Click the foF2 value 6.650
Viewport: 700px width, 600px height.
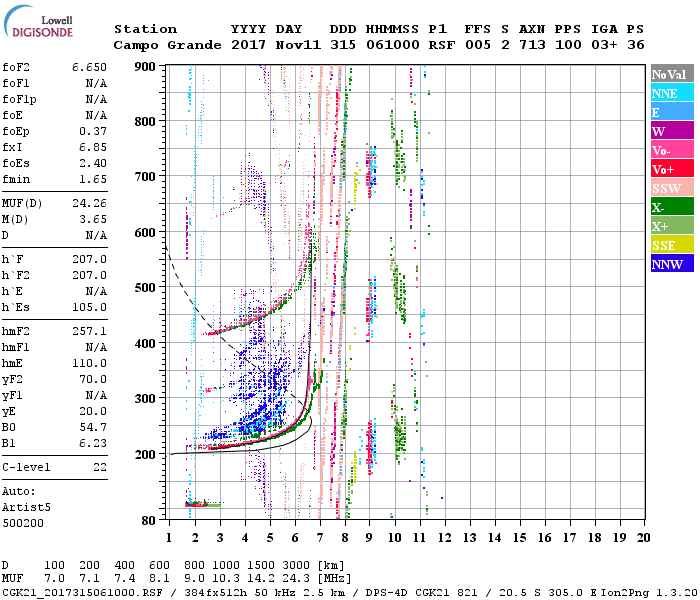pyautogui.click(x=88, y=65)
